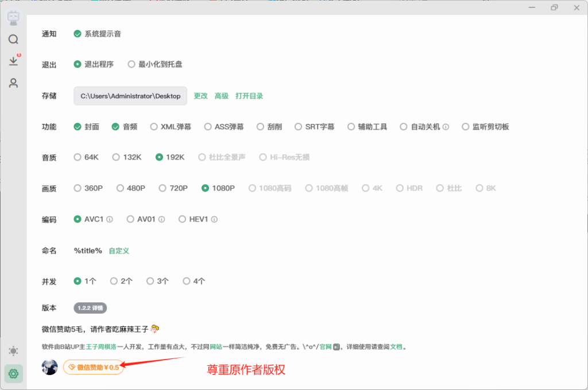Open the search panel from the sidebar
Screen dimensions: 588x390
[x=13, y=39]
